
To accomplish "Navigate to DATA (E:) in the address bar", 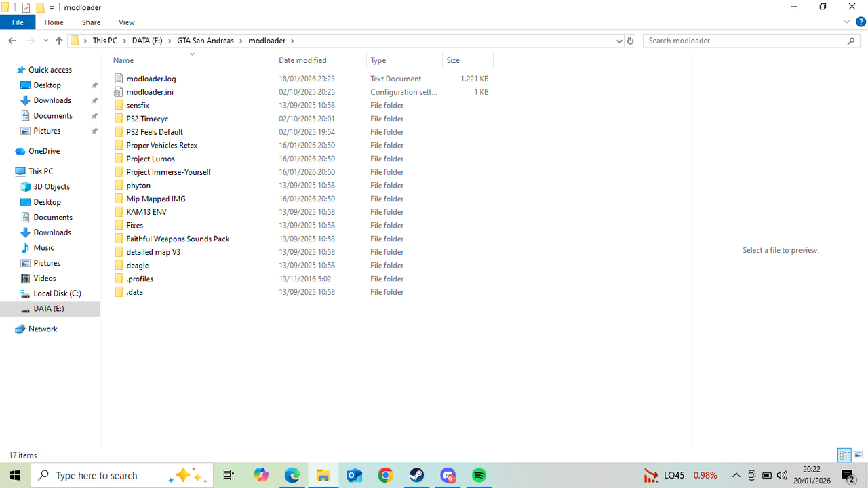I will [x=147, y=41].
